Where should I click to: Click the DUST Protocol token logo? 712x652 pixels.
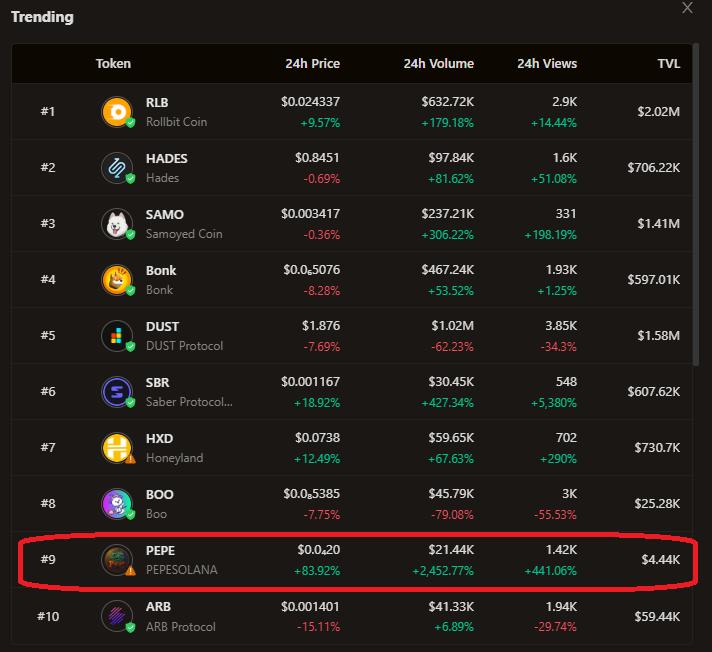(x=117, y=336)
